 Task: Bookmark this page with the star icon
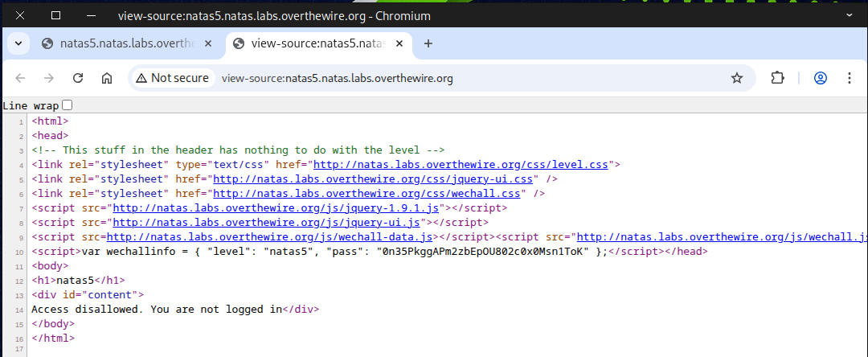(x=736, y=78)
